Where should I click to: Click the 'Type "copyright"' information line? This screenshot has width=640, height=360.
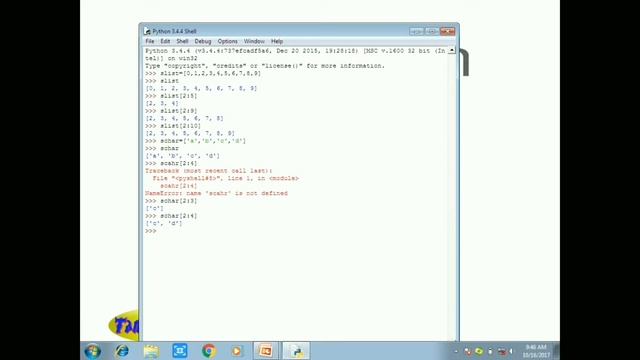click(265, 66)
